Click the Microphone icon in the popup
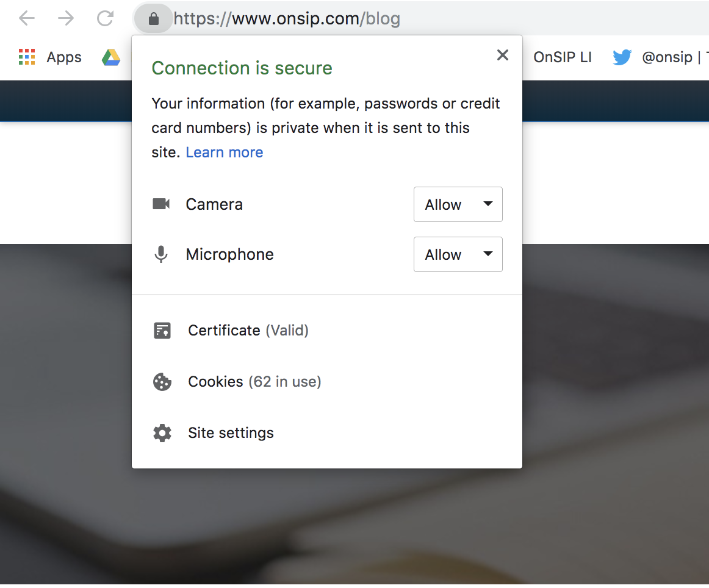 (x=161, y=254)
